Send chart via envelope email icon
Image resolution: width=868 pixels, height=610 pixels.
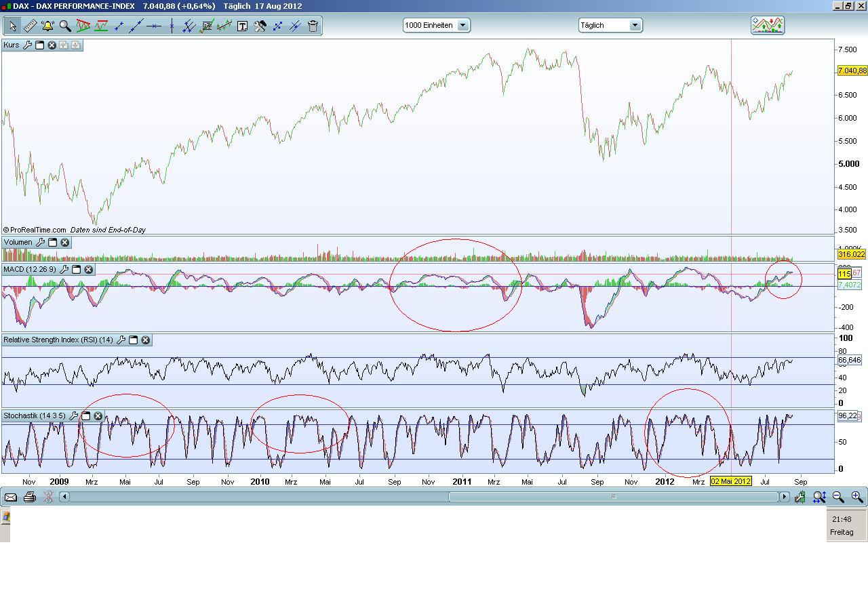pyautogui.click(x=10, y=497)
